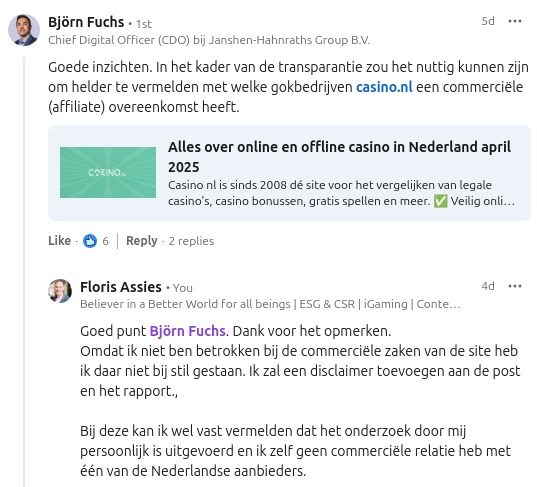Click the 5d timestamp on the comment
Image resolution: width=537 pixels, height=487 pixels.
488,21
